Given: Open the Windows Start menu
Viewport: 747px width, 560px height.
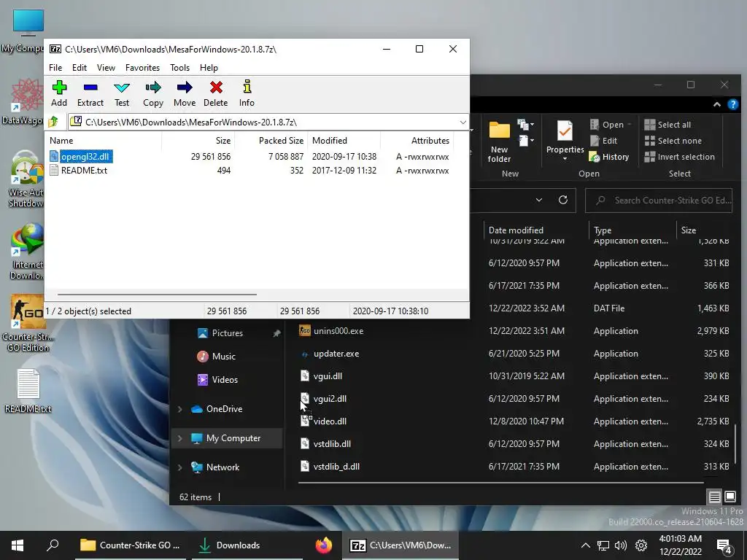Looking at the screenshot, I should (18, 545).
